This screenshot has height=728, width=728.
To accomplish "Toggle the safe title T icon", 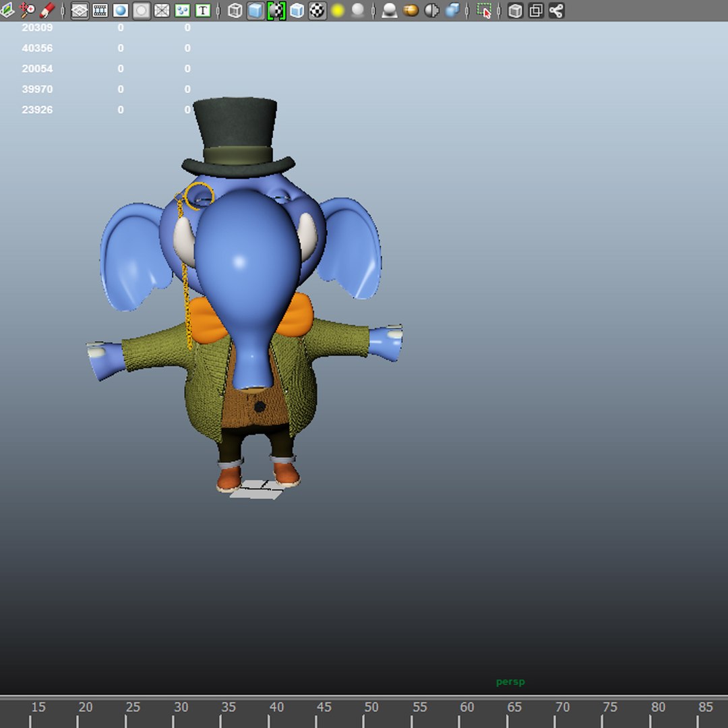I will 203,10.
